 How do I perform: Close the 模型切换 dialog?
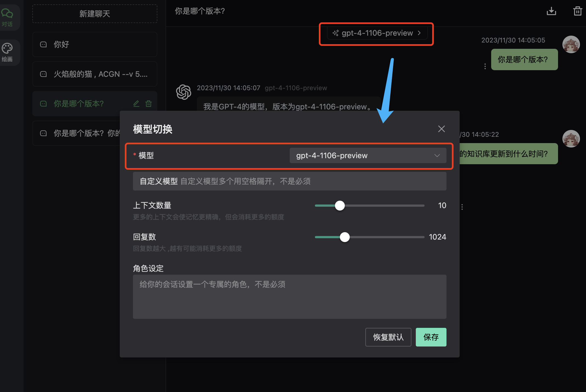[x=441, y=129]
